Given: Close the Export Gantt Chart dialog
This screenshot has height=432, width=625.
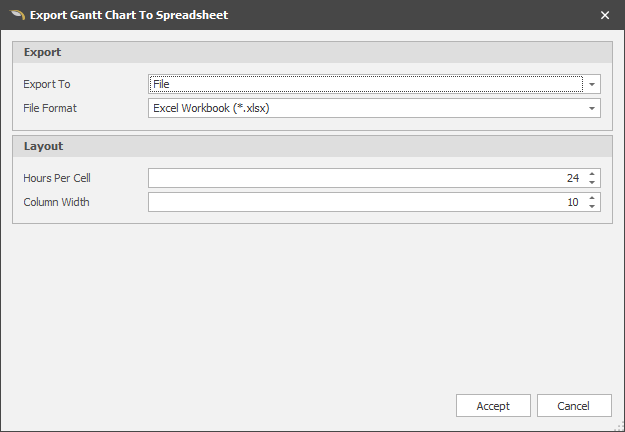Looking at the screenshot, I should (604, 15).
